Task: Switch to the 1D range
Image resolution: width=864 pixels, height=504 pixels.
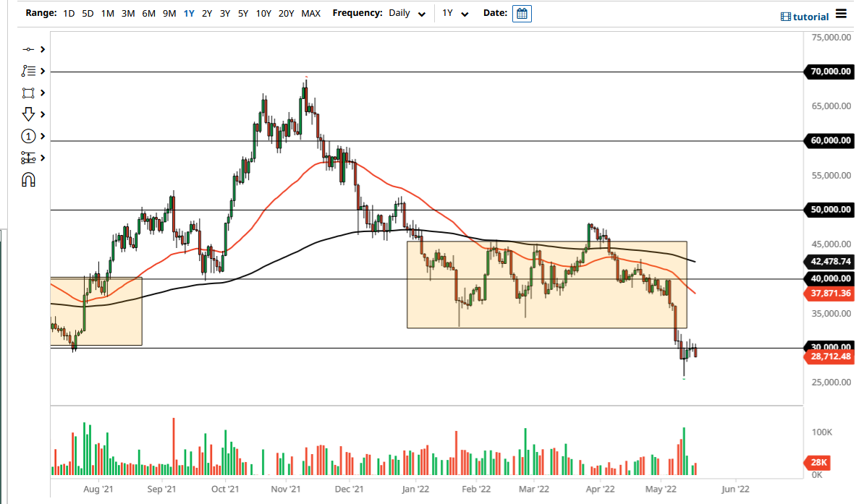Action: click(69, 13)
